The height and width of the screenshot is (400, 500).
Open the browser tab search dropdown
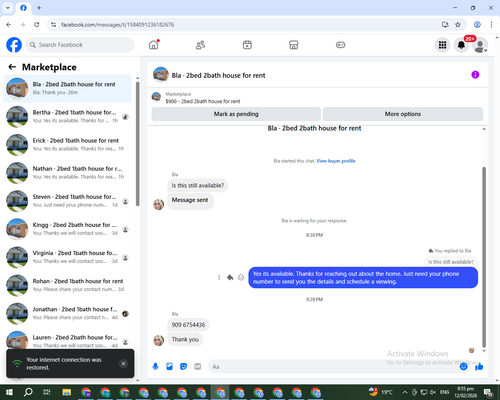(8, 8)
